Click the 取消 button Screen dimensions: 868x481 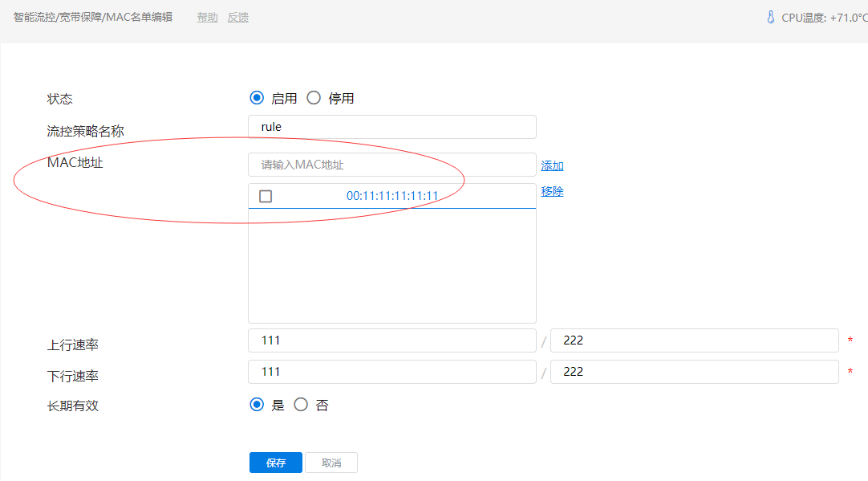click(x=331, y=463)
